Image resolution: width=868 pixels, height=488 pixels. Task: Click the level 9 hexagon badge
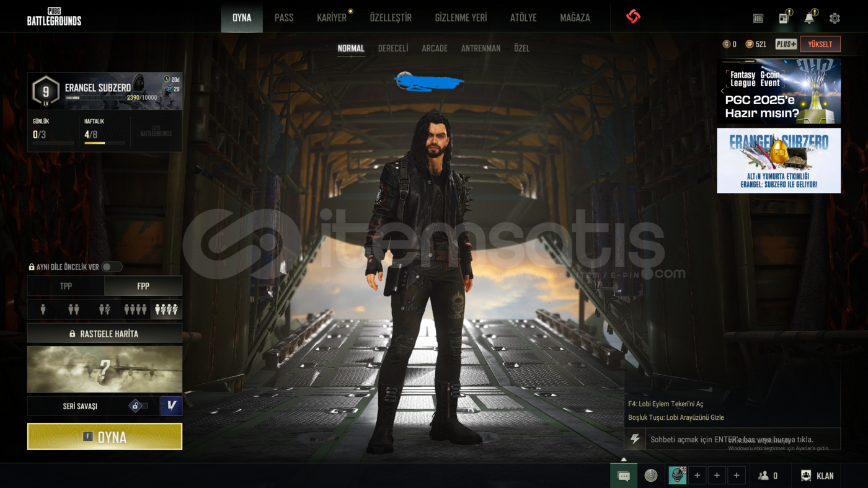click(46, 92)
